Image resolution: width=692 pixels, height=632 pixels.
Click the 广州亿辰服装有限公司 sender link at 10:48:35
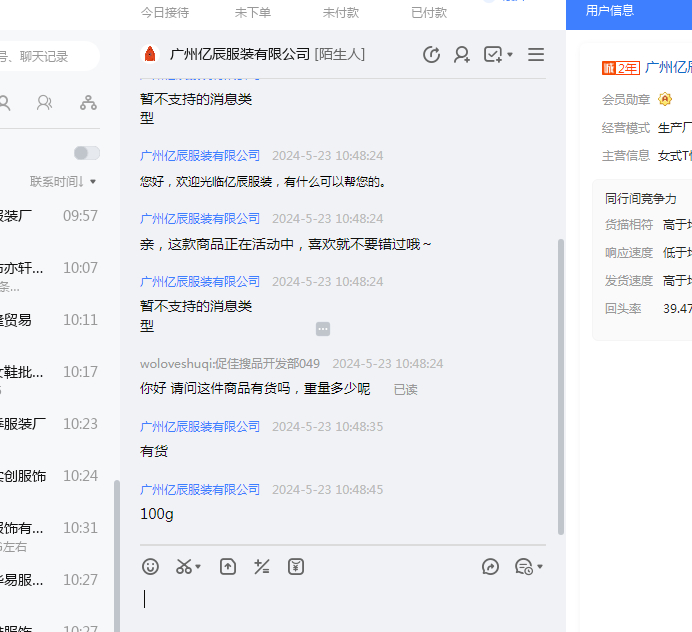click(200, 426)
